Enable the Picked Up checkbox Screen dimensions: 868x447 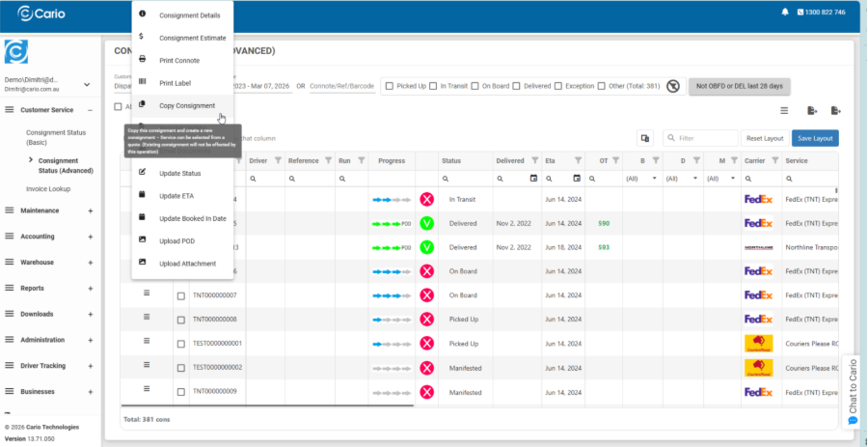389,86
